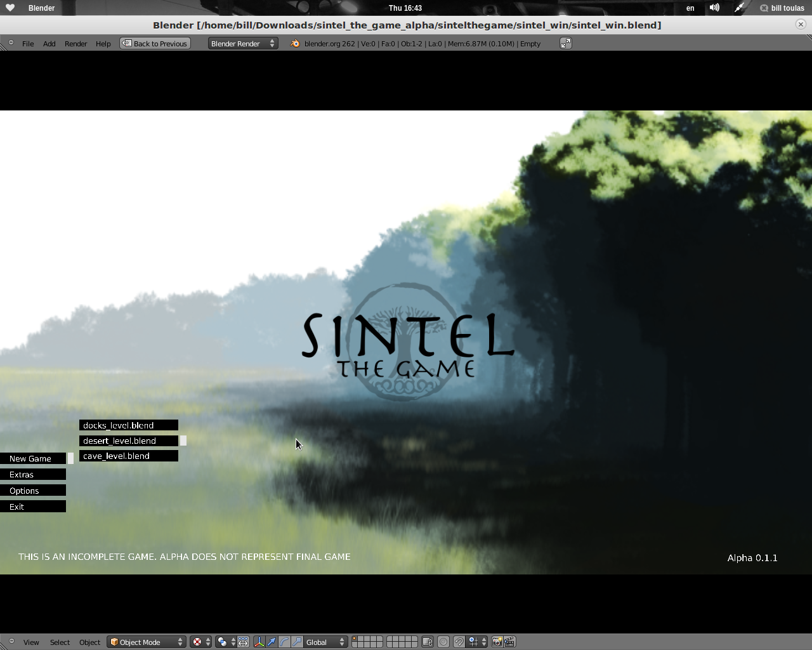Collapse 3D view header round button
Viewport: 812px width, 650px height.
[x=11, y=641]
